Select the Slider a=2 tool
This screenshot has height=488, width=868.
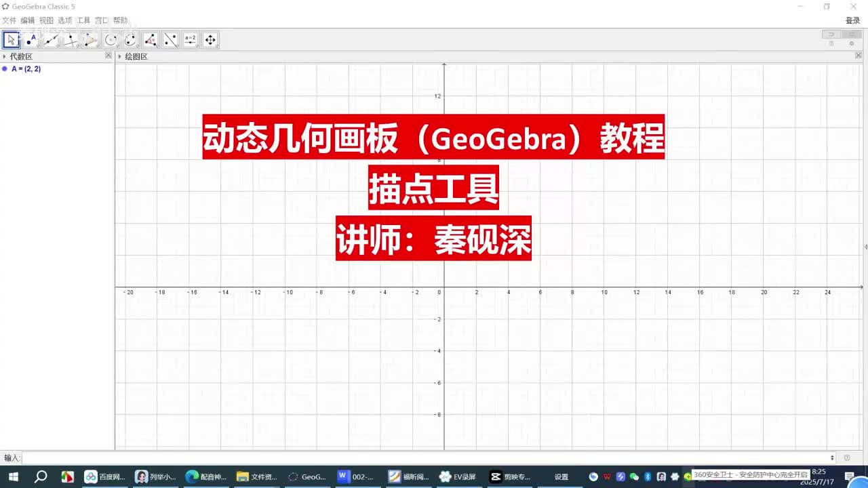pyautogui.click(x=190, y=40)
